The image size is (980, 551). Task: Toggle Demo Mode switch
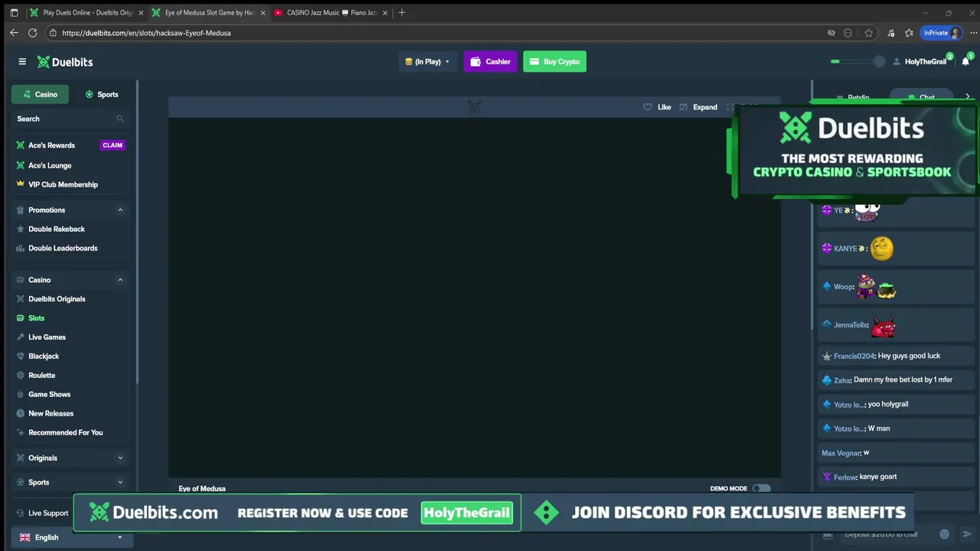(761, 488)
